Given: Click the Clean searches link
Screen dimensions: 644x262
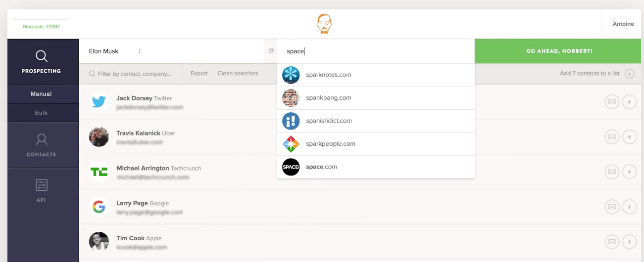Looking at the screenshot, I should (238, 73).
